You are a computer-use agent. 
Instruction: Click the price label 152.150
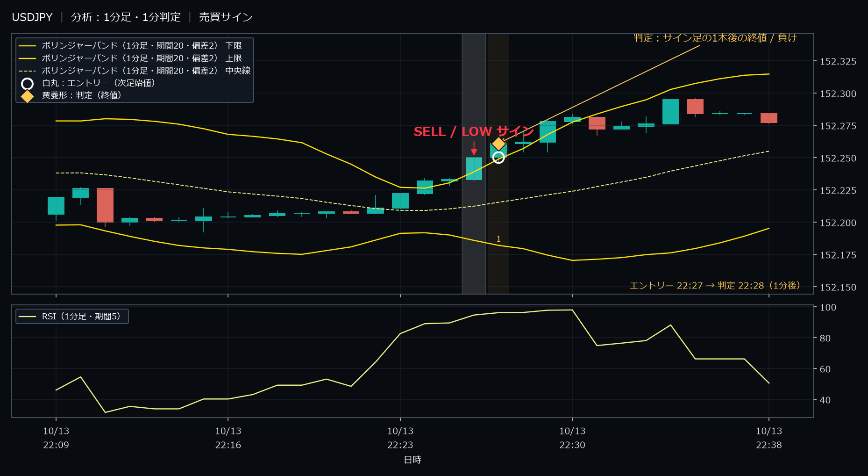point(838,287)
